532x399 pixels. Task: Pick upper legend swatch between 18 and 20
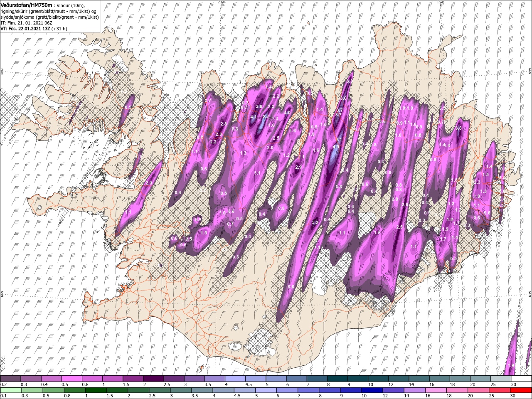click(459, 378)
